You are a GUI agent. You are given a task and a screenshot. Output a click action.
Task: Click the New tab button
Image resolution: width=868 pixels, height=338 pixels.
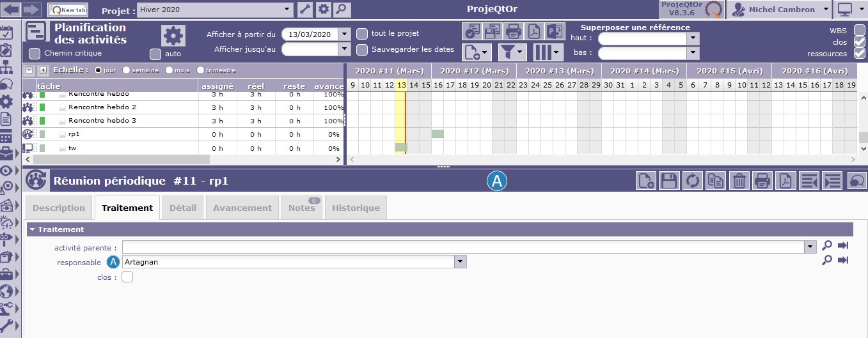point(68,10)
